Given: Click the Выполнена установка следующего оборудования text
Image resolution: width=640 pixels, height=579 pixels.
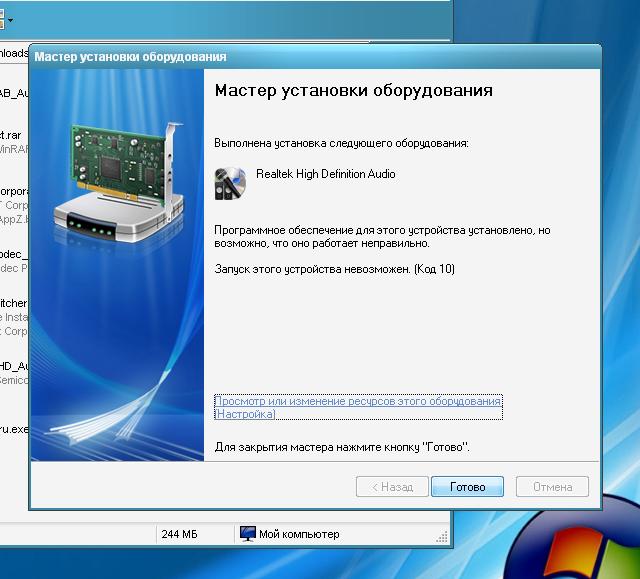Looking at the screenshot, I should pyautogui.click(x=341, y=144).
